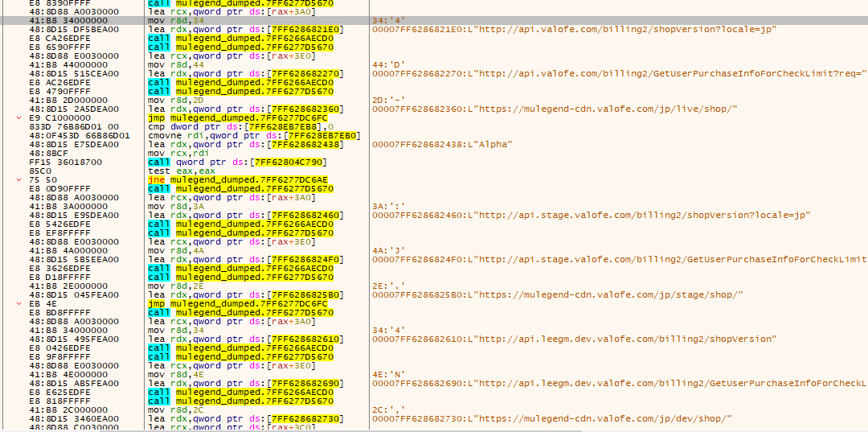Click lea rdx with address 7FF628682690
Image resolution: width=868 pixels, height=432 pixels.
click(247, 384)
